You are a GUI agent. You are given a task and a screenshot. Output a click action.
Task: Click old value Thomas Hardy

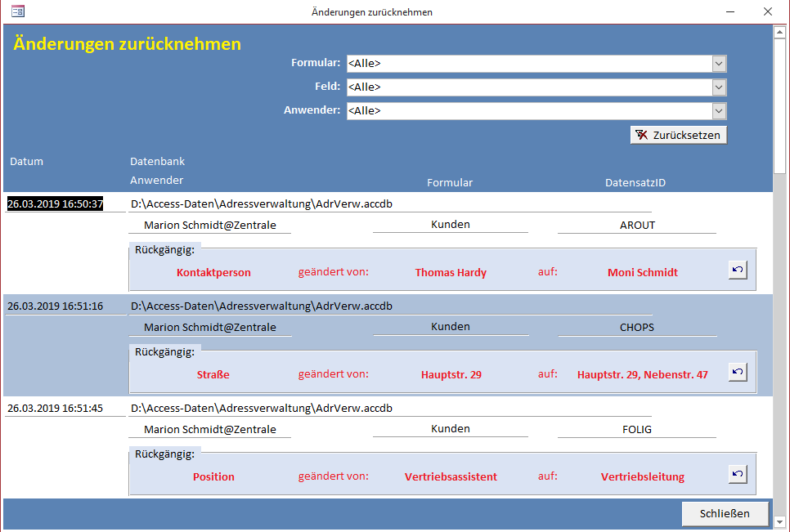point(451,272)
